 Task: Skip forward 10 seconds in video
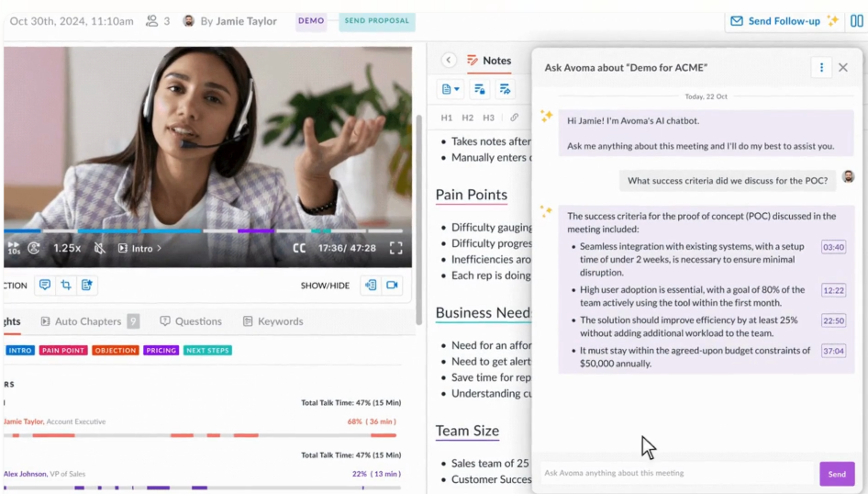pyautogui.click(x=13, y=248)
